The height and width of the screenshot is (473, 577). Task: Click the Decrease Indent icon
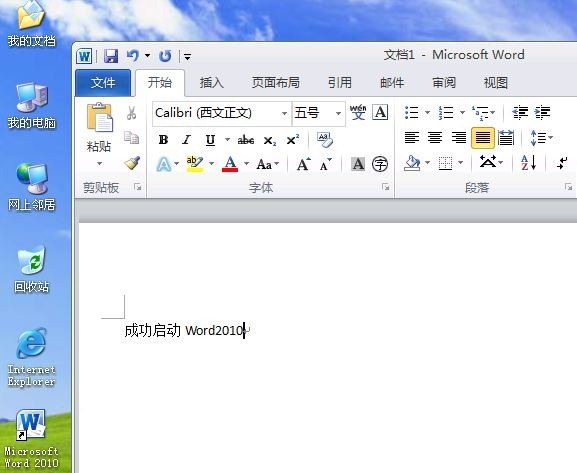(x=520, y=112)
